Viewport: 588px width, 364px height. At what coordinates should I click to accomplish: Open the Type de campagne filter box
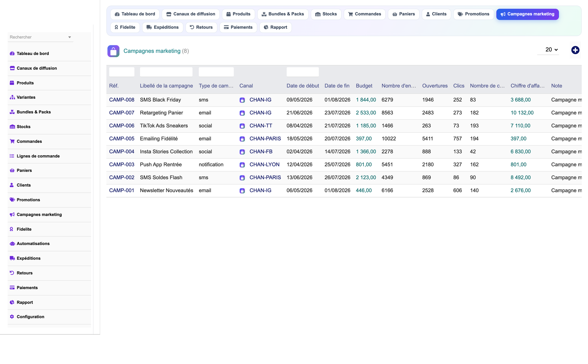click(216, 72)
